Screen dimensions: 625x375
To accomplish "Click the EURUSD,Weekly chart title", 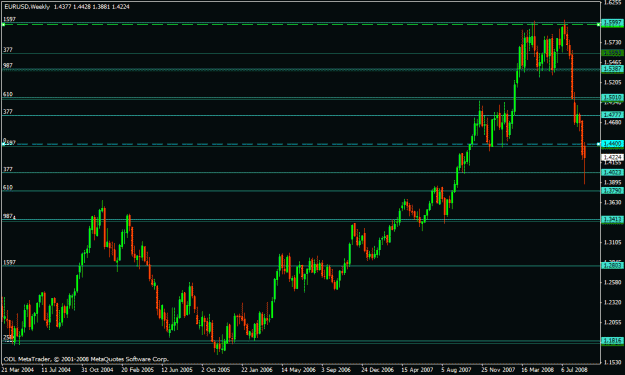I will 27,7.
